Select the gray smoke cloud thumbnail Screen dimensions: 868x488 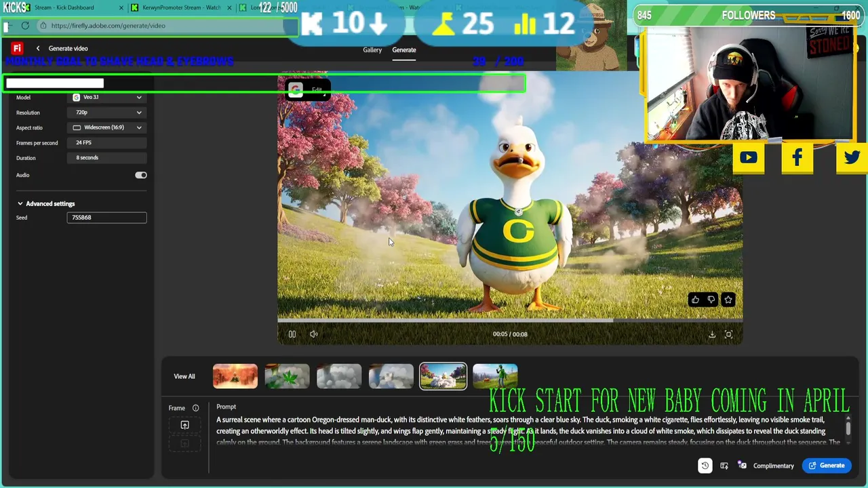pyautogui.click(x=339, y=376)
